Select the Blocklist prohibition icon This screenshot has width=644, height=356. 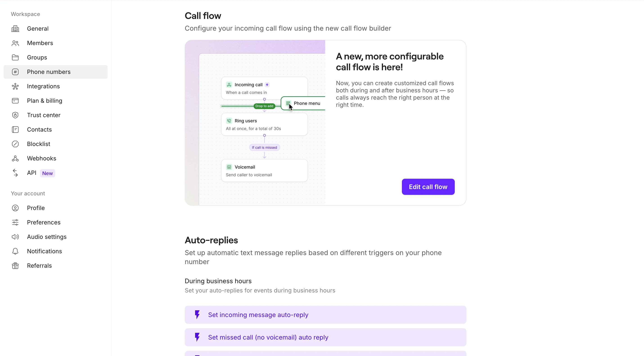click(15, 144)
